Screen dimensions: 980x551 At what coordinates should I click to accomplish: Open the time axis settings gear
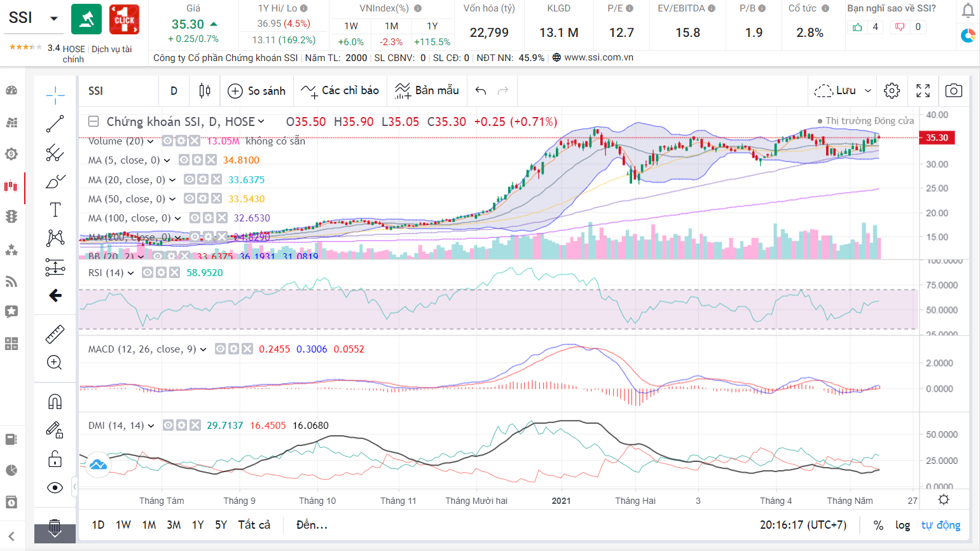point(944,500)
